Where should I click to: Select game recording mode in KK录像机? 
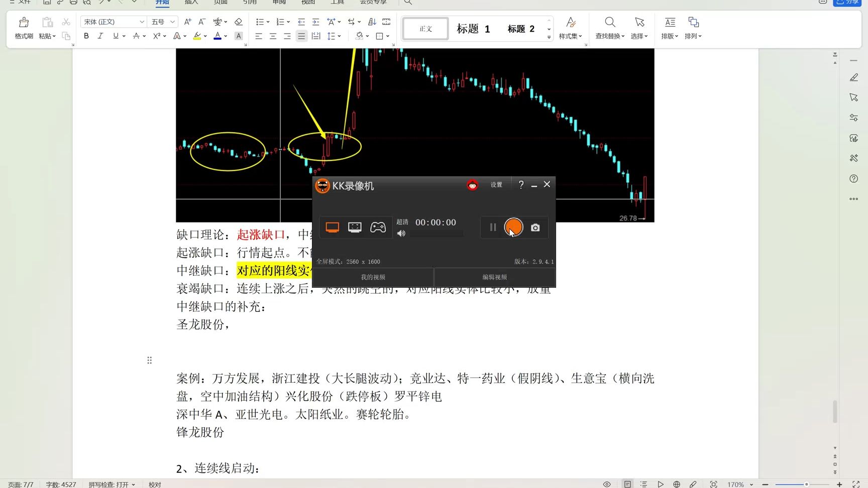pyautogui.click(x=378, y=227)
